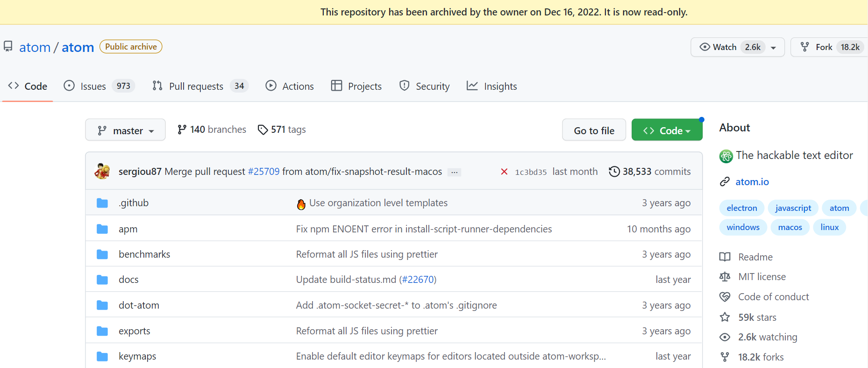Click the linux topic tag
This screenshot has height=368, width=868.
(x=830, y=227)
